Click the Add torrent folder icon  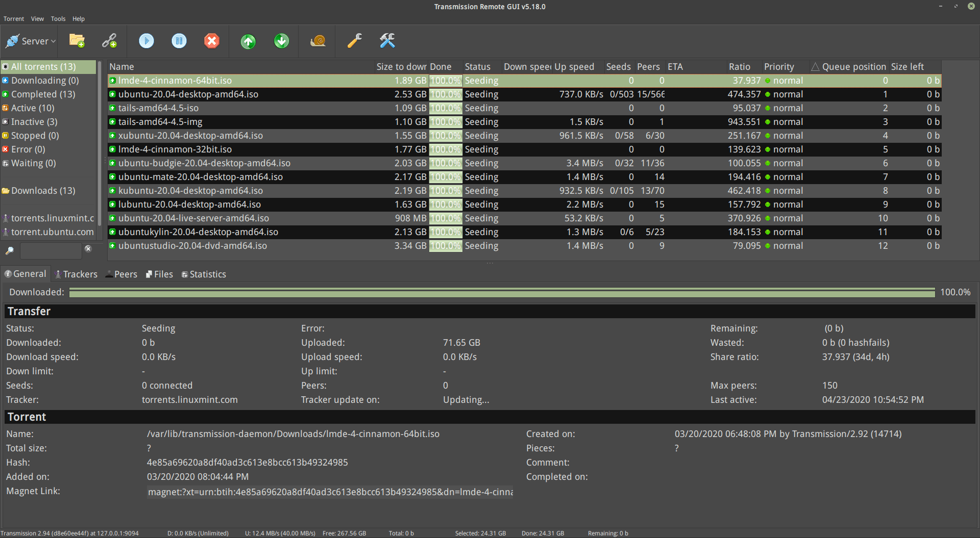[x=77, y=41]
